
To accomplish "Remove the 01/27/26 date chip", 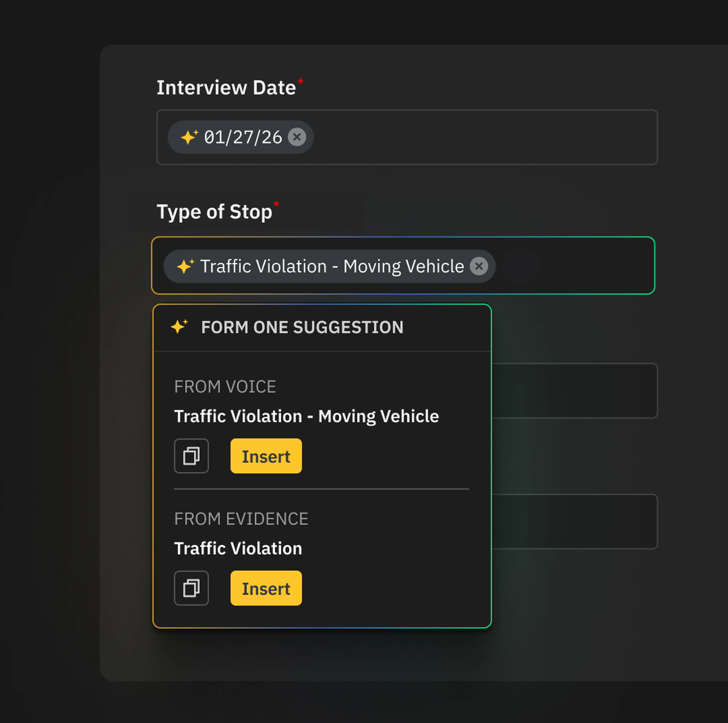I will (x=297, y=137).
